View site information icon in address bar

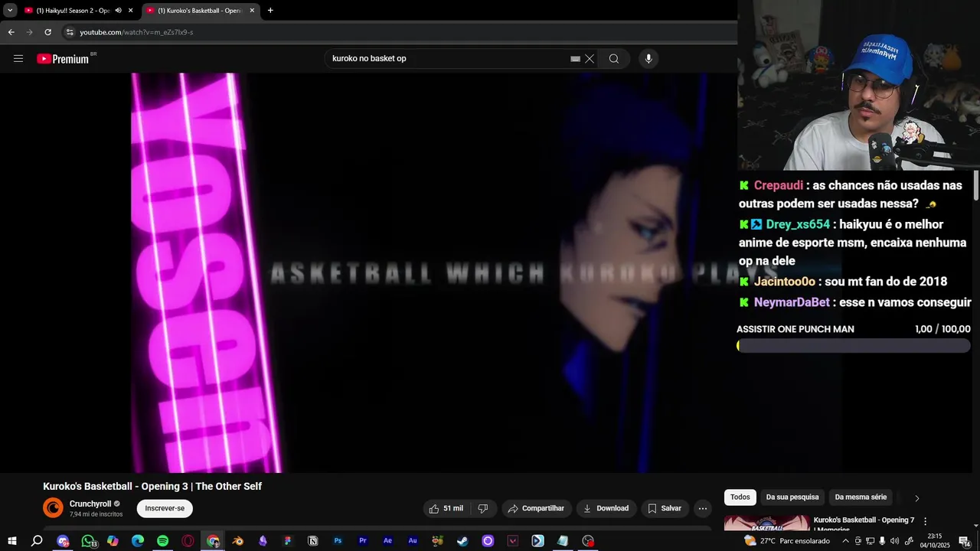[70, 32]
